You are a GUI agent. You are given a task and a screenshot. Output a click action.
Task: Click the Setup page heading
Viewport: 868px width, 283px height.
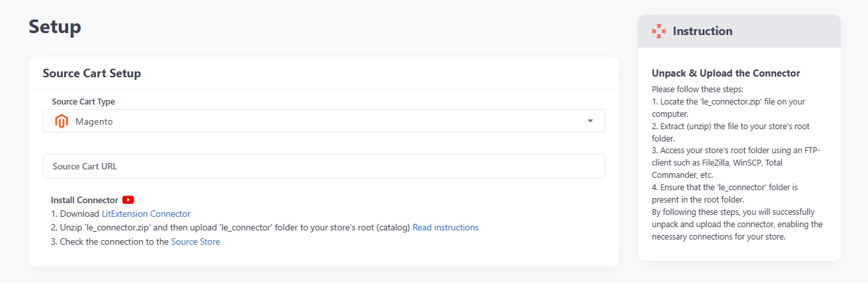tap(55, 27)
